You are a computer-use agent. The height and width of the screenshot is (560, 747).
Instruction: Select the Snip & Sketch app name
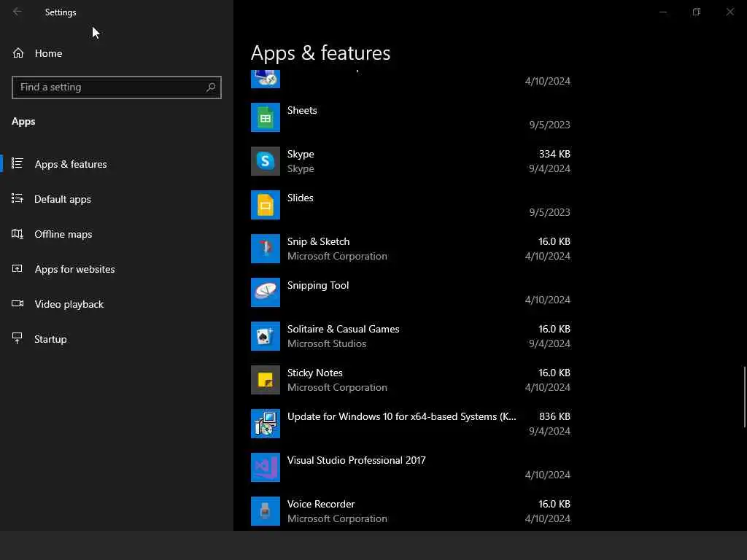[x=318, y=241]
